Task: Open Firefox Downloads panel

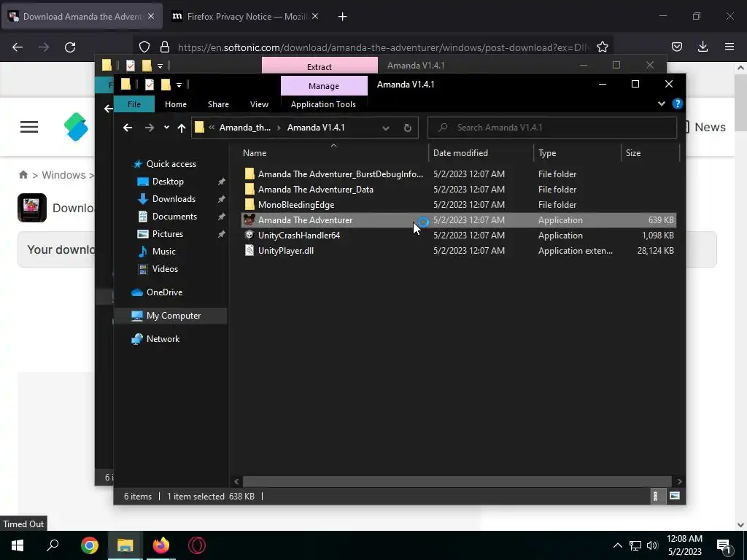Action: (x=703, y=47)
